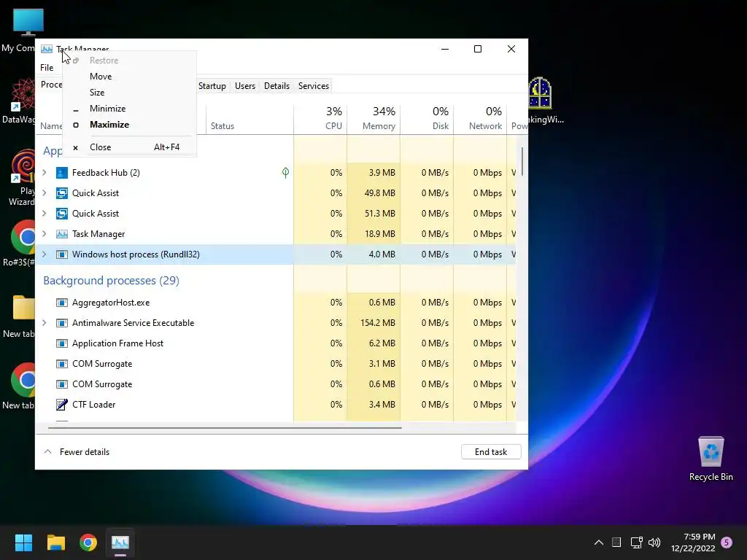Expand the Feedback Hub (2) process group
Screen dimensions: 747x560
click(44, 172)
